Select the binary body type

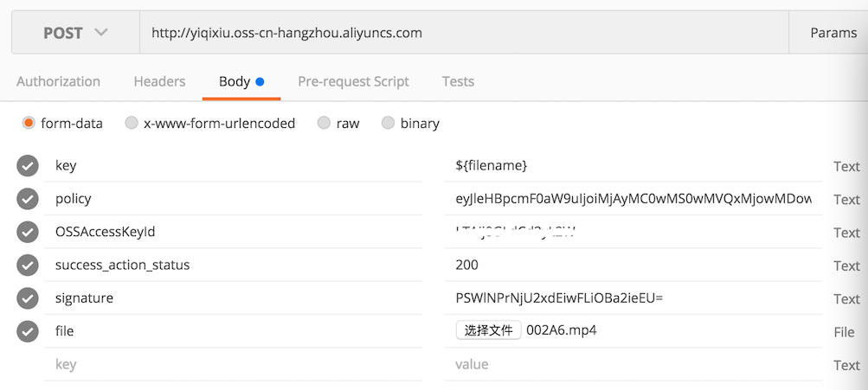click(x=388, y=124)
